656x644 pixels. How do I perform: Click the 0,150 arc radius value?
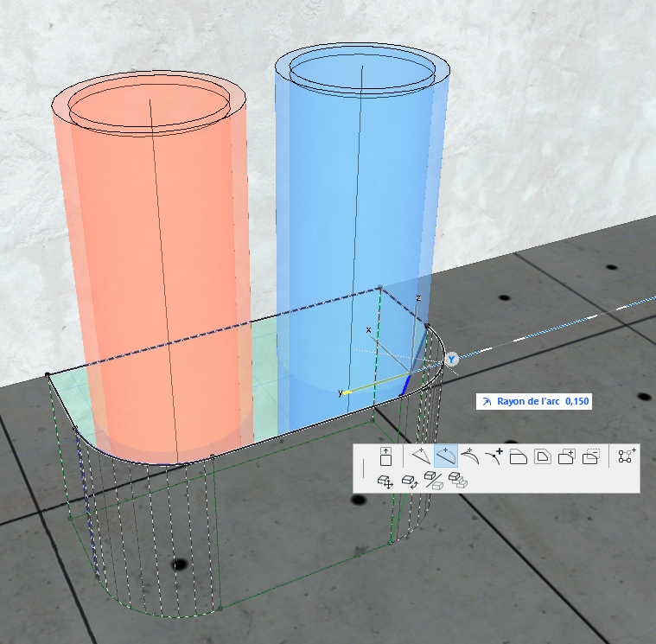[577, 401]
